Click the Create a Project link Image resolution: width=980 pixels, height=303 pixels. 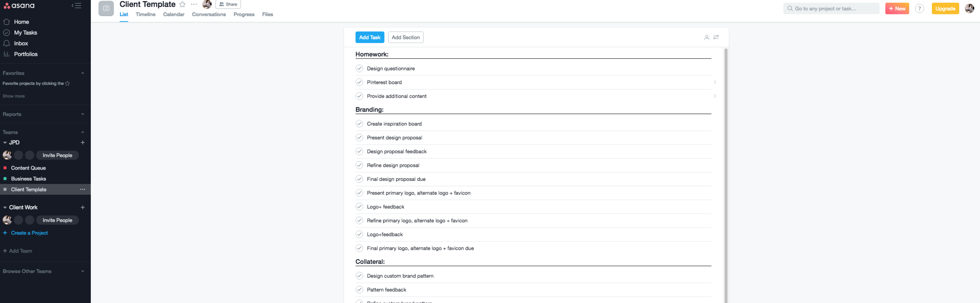click(29, 233)
